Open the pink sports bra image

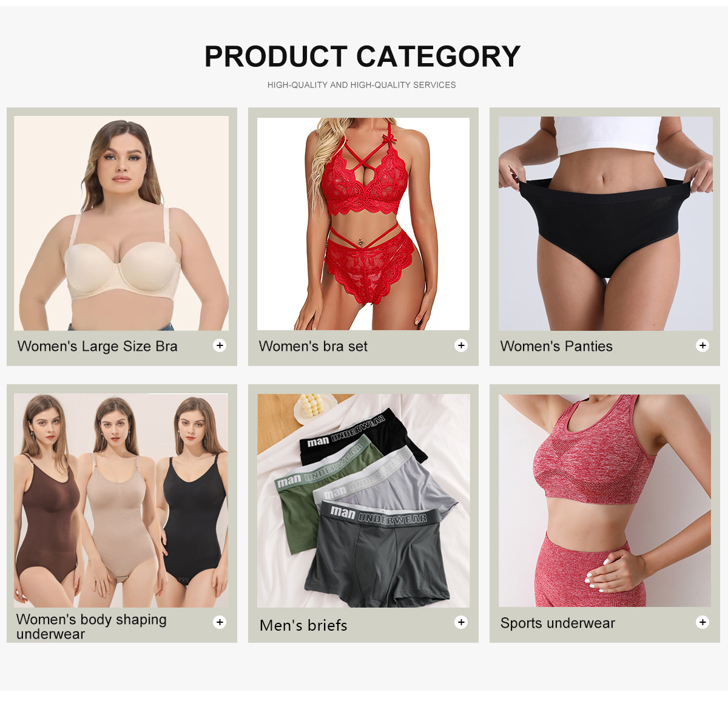coord(605,501)
